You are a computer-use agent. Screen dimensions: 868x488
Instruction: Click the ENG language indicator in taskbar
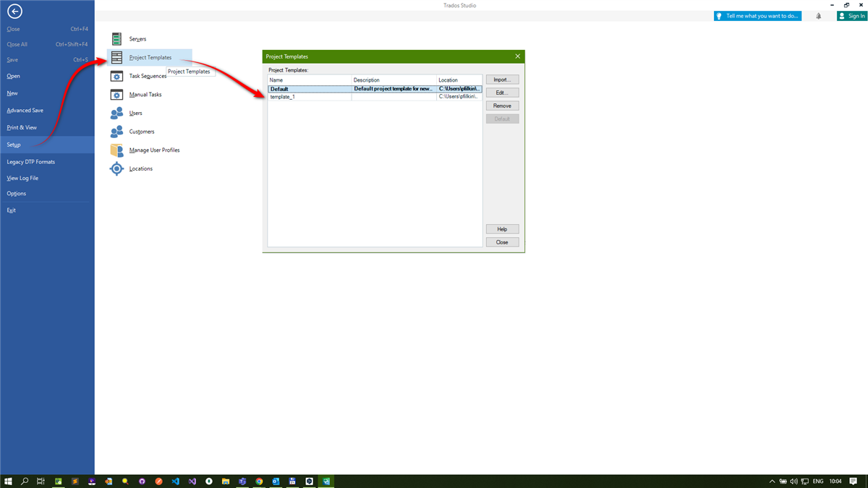tap(818, 481)
